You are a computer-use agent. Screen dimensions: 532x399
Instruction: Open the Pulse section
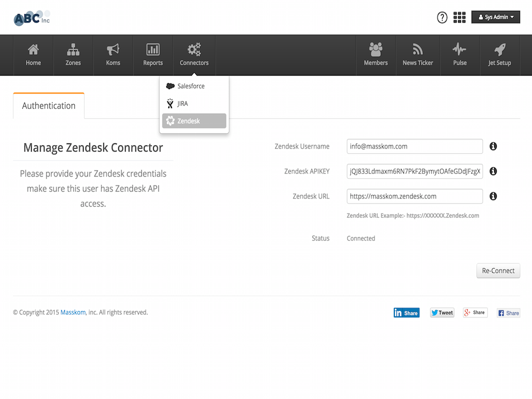(x=460, y=55)
